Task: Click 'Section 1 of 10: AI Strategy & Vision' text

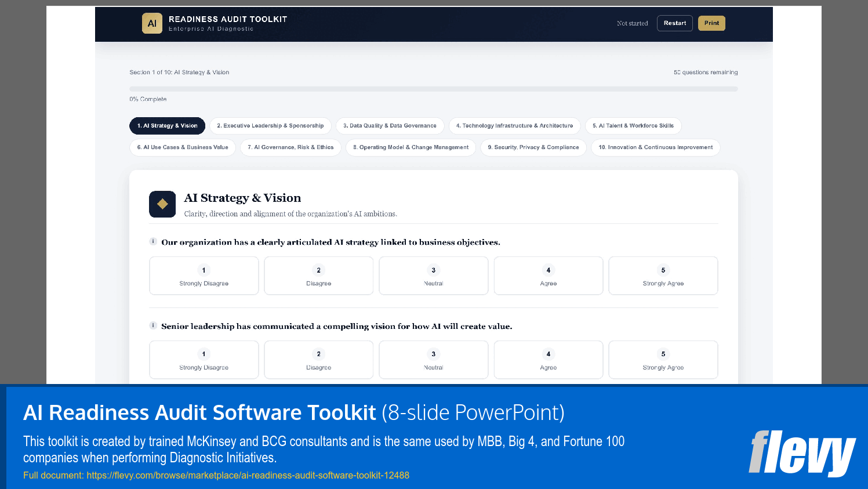Action: point(179,73)
